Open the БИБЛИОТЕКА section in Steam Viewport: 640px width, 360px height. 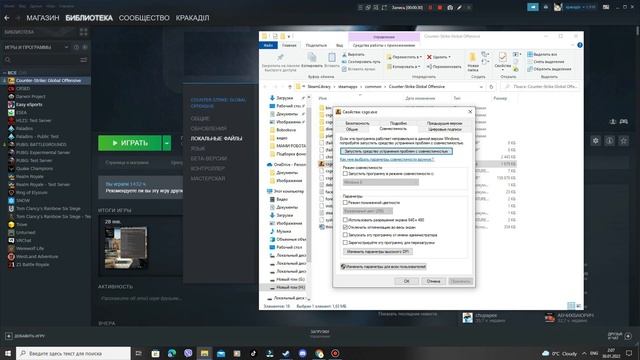point(89,18)
